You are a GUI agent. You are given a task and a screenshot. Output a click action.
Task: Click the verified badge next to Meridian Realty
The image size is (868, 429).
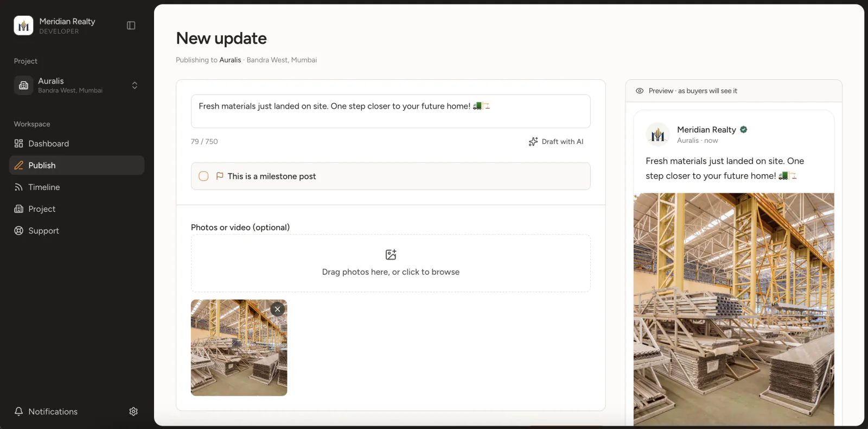(x=744, y=129)
